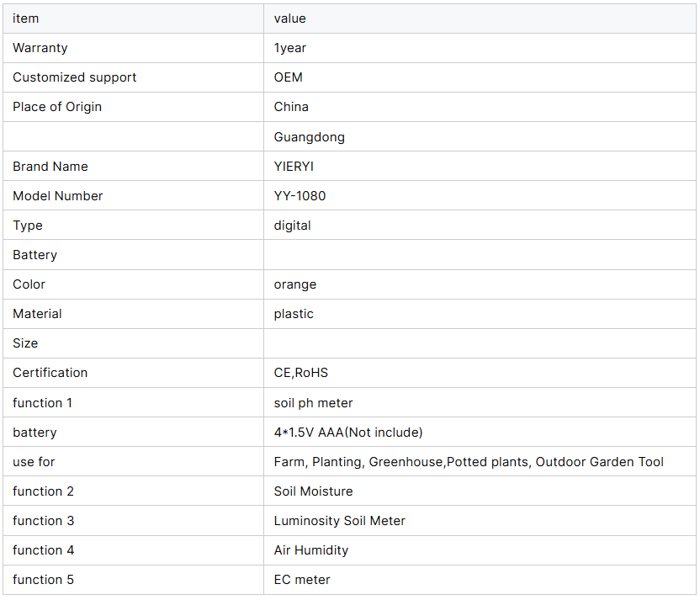The image size is (700, 600).
Task: Click the empty Size value cell
Action: 480,343
